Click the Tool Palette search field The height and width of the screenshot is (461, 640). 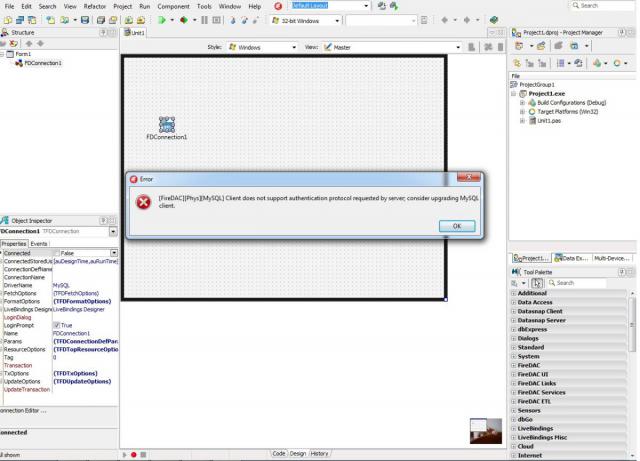[x=577, y=283]
